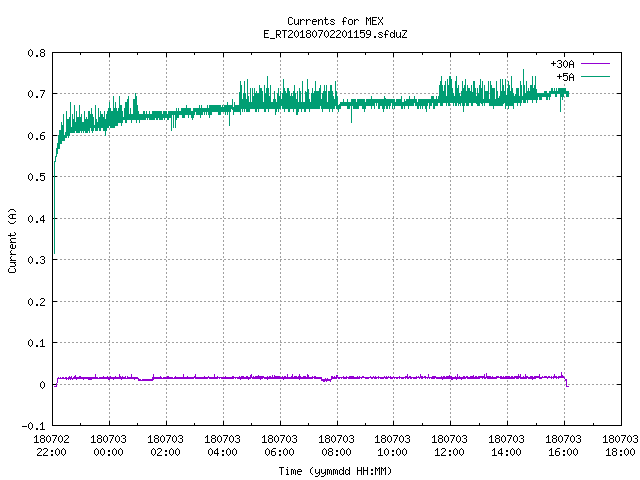Click the 180703 04:00 x-axis tick label

pyautogui.click(x=222, y=446)
